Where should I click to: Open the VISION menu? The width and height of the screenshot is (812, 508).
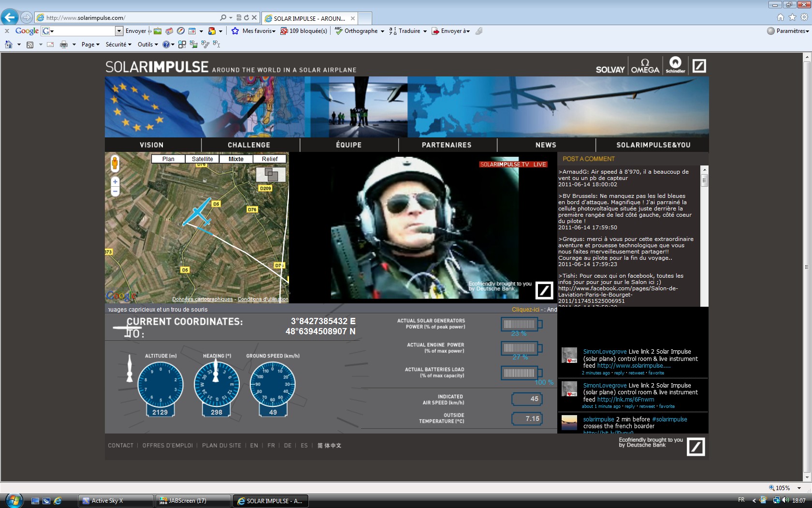[152, 145]
